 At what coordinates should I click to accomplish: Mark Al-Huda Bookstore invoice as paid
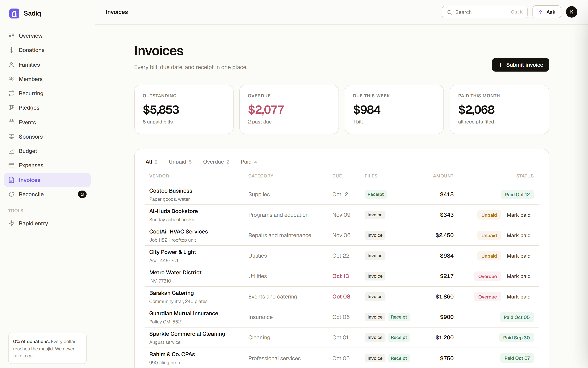click(x=519, y=215)
